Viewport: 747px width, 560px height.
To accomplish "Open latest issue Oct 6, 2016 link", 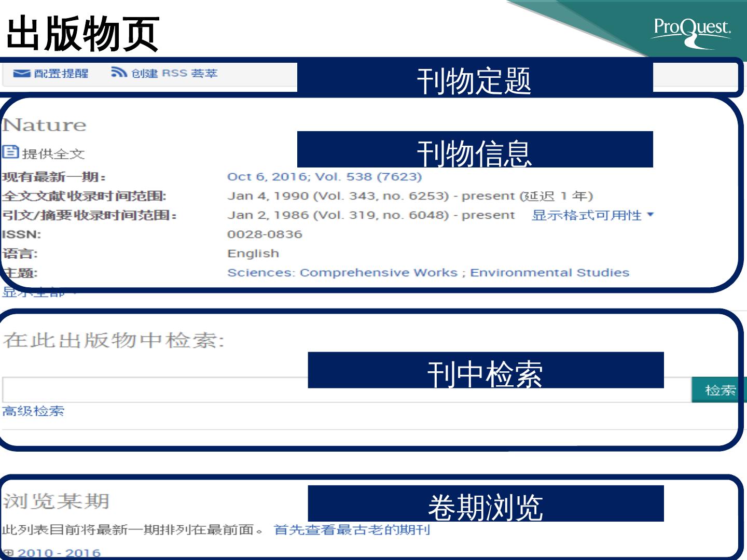I will point(324,177).
